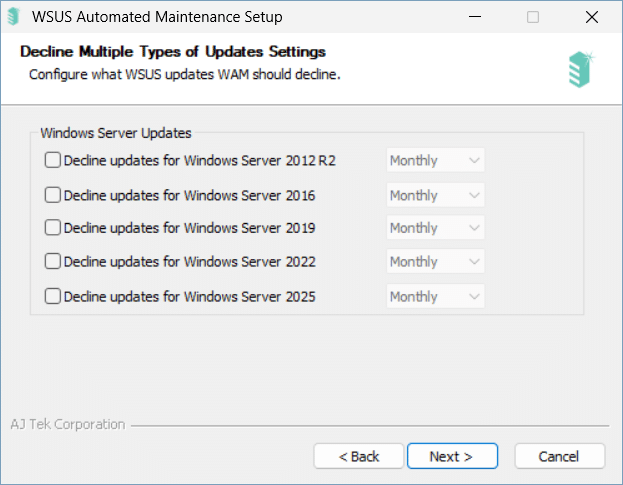This screenshot has height=485, width=623.
Task: Return to previous step with Back
Action: tap(358, 456)
